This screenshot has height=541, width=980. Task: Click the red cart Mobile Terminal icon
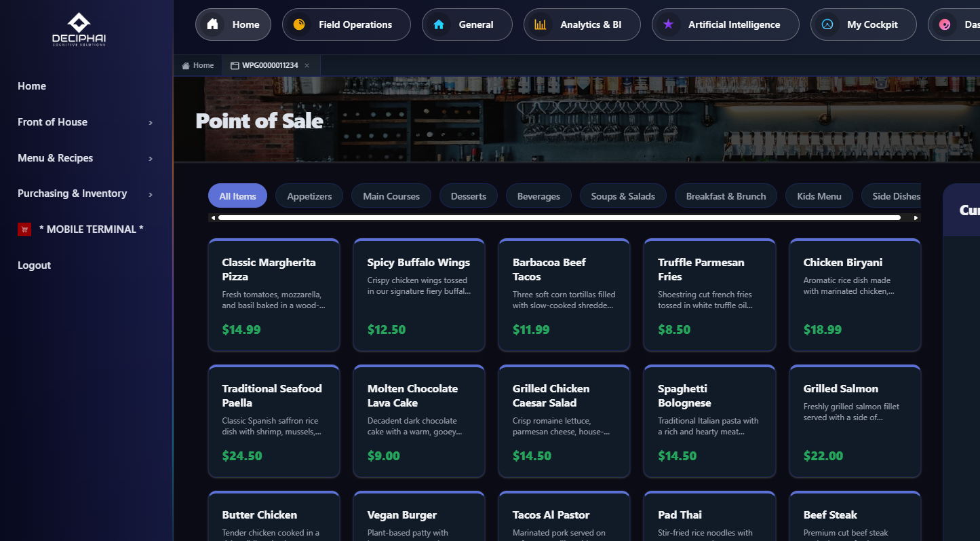24,229
